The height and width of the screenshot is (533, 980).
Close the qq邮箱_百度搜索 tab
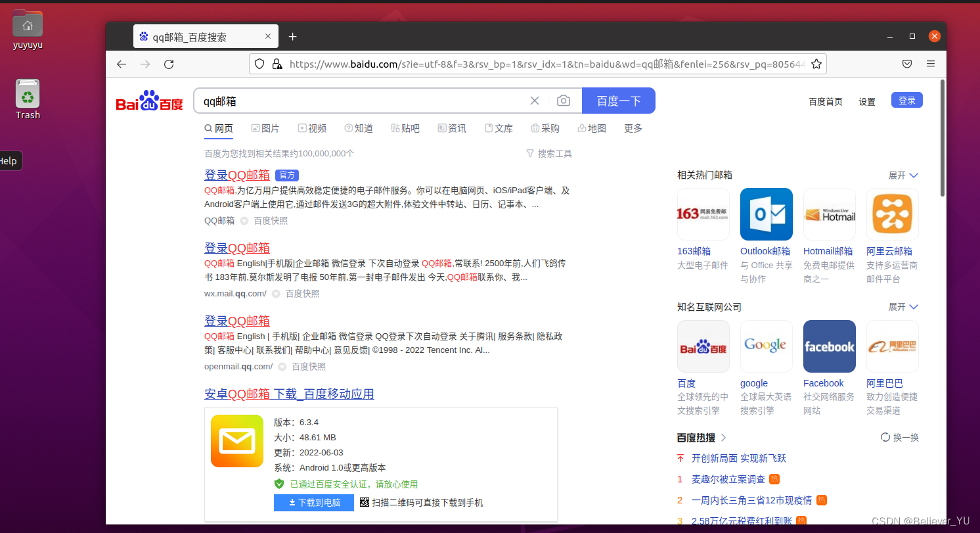click(267, 37)
